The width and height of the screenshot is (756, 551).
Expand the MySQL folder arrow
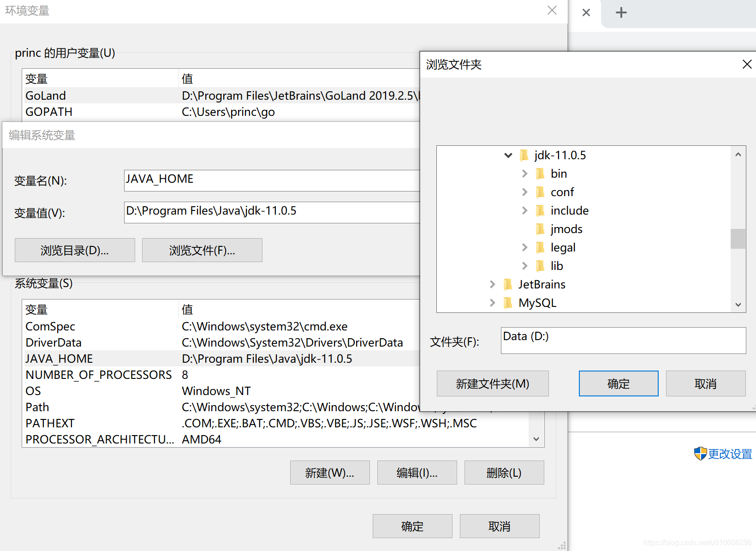point(492,303)
